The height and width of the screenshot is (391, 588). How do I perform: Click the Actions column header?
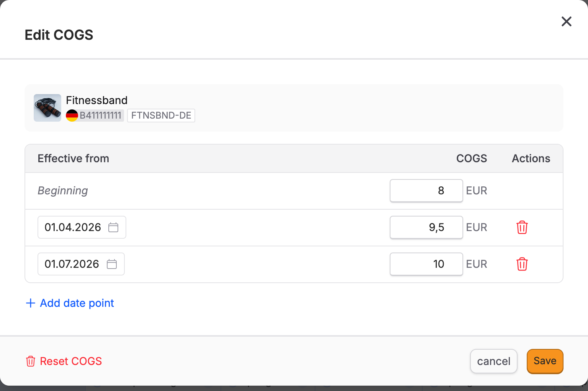531,158
